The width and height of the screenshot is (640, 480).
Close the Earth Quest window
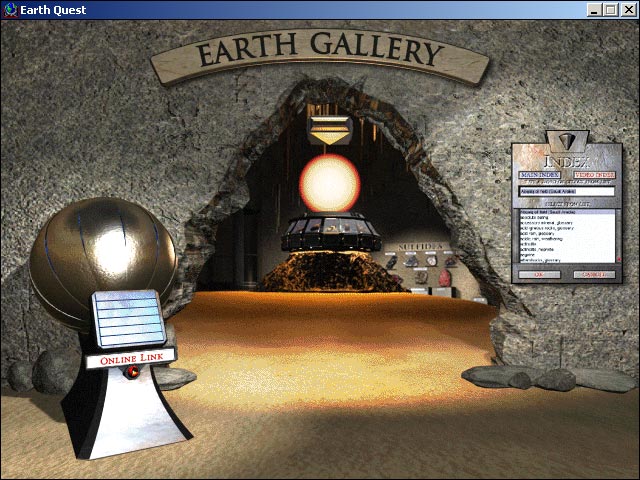tap(629, 10)
